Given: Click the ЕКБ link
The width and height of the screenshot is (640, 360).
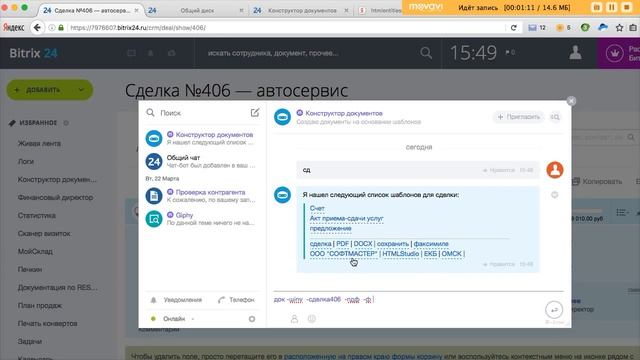Looking at the screenshot, I should (x=430, y=254).
